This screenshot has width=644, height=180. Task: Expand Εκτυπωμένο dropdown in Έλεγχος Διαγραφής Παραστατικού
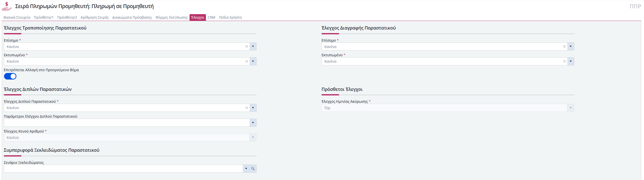[x=571, y=61]
